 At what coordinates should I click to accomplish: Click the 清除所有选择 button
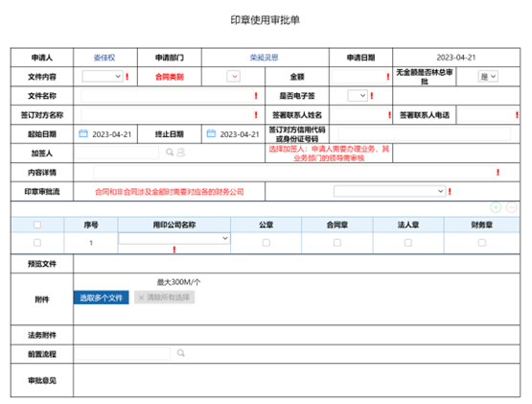164,297
